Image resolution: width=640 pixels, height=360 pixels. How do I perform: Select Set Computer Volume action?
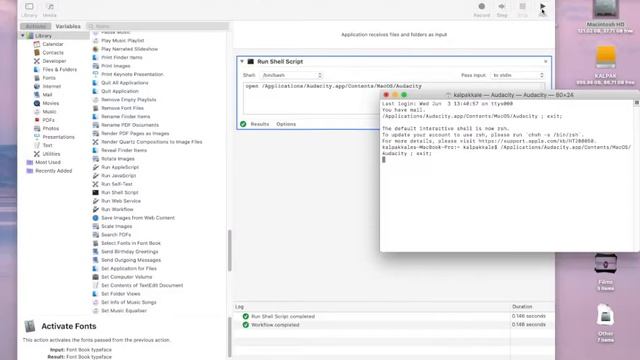pyautogui.click(x=127, y=277)
